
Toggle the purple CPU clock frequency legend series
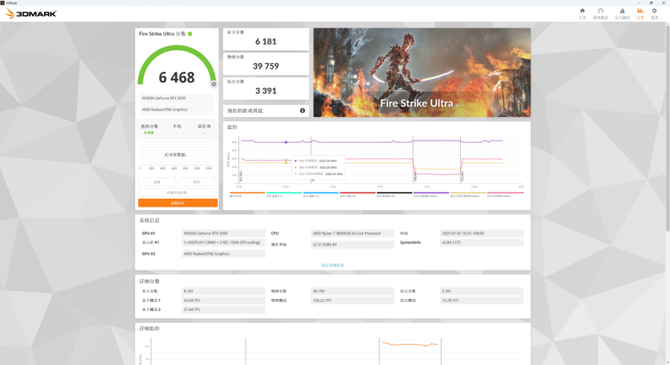click(x=431, y=194)
